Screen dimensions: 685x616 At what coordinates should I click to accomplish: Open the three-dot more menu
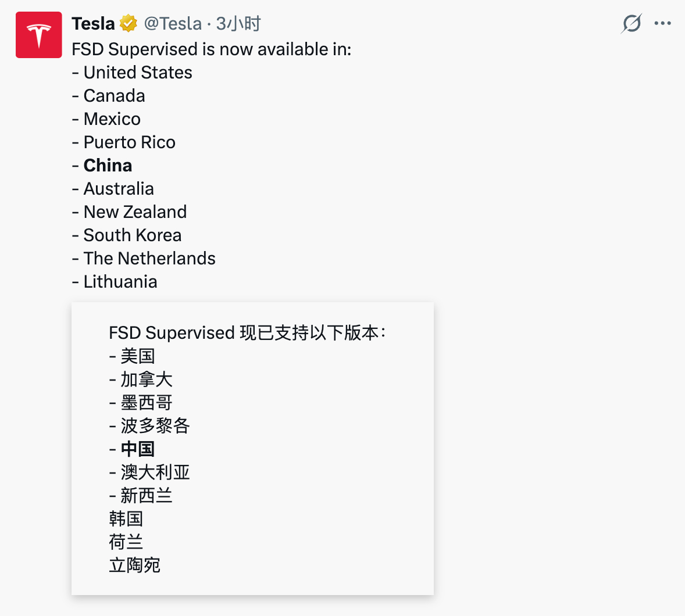coord(662,24)
